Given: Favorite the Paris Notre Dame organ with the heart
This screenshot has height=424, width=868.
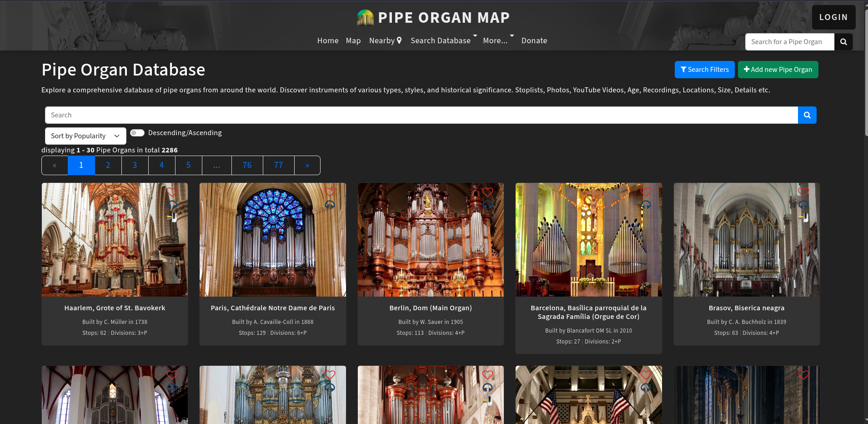Looking at the screenshot, I should coord(330,192).
